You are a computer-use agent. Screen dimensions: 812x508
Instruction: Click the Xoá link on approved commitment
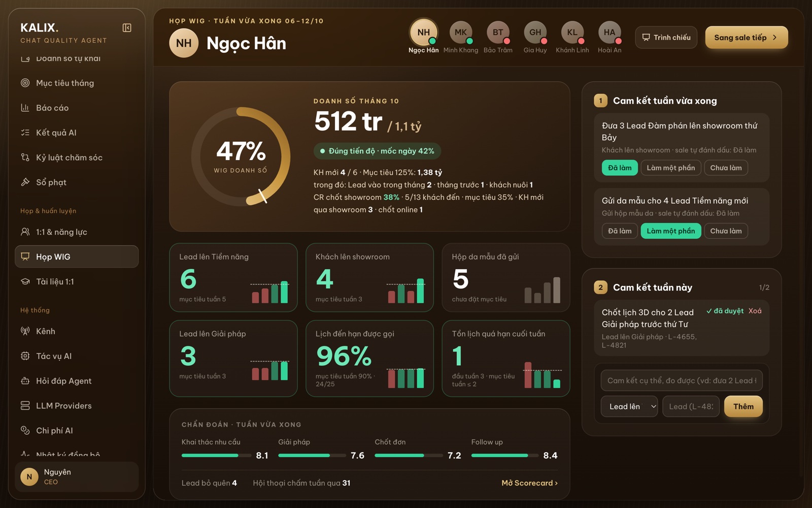(755, 311)
